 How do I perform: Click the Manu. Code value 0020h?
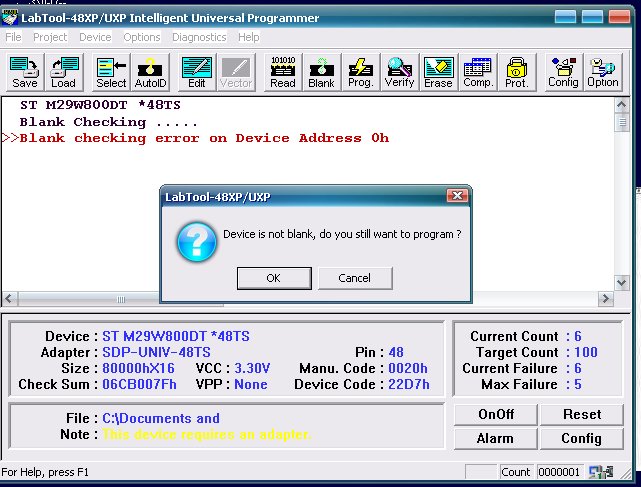pos(408,368)
